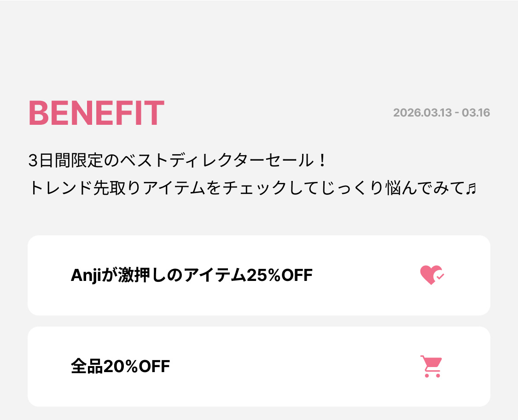Image resolution: width=518 pixels, height=420 pixels.
Task: Click the heart with checkmark icon
Action: 431,275
